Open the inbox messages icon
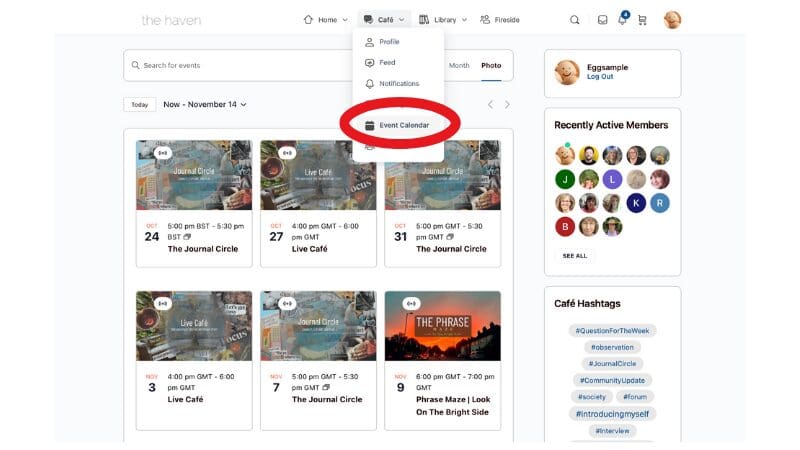This screenshot has width=800, height=450. [603, 20]
